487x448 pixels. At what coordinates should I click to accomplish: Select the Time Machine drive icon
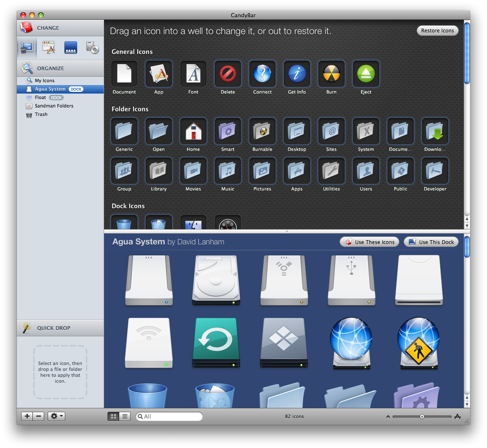(x=216, y=343)
